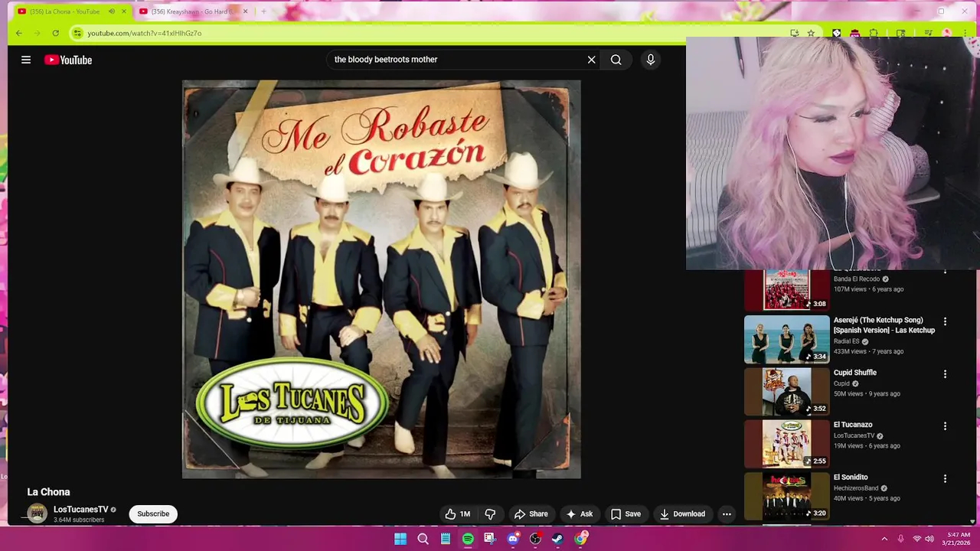Open Chrome from taskbar
The image size is (980, 551).
[580, 539]
